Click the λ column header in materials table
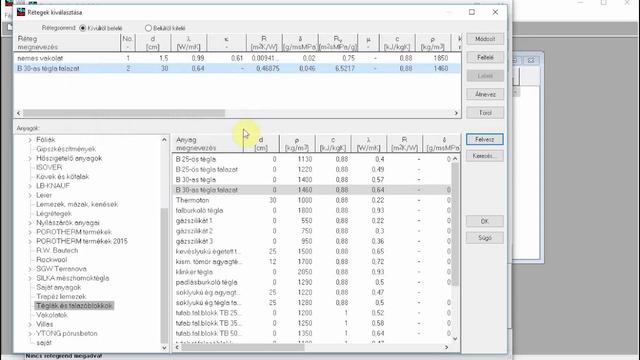 point(369,144)
